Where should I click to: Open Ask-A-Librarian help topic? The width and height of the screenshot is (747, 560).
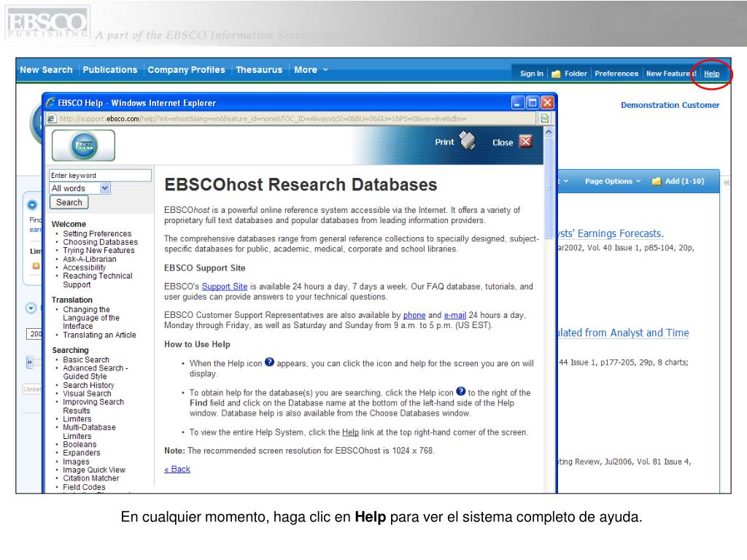pyautogui.click(x=90, y=259)
